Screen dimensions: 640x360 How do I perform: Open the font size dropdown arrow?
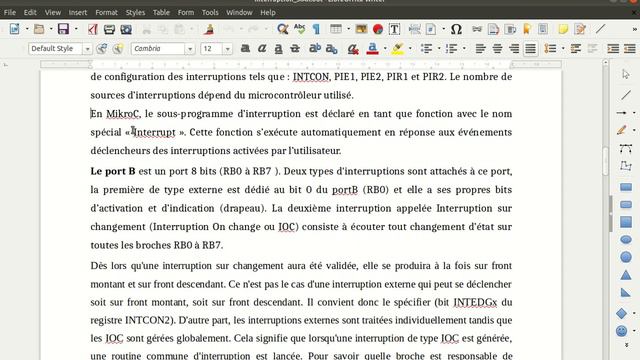pyautogui.click(x=227, y=49)
